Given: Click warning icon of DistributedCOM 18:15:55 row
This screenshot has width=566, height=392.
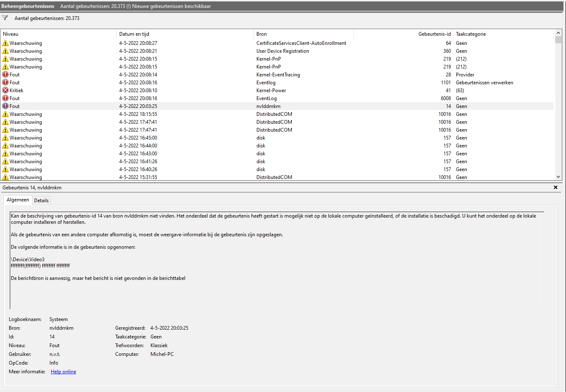Looking at the screenshot, I should click(x=5, y=114).
